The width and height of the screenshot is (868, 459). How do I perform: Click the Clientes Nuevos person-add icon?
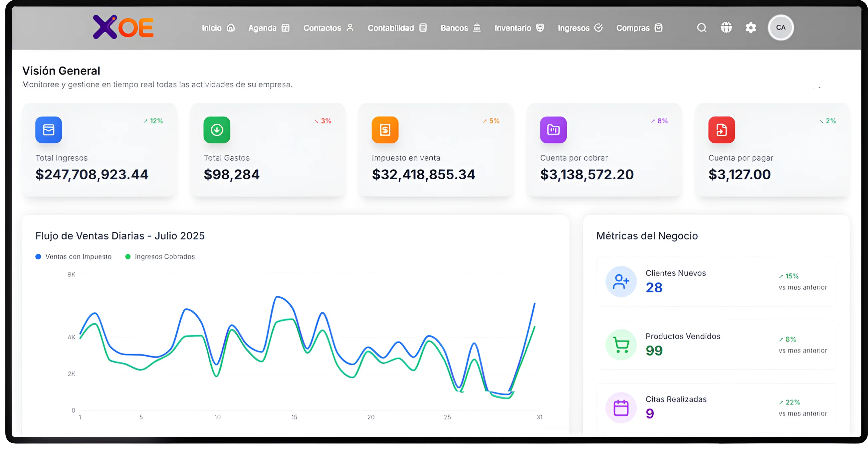pos(621,281)
